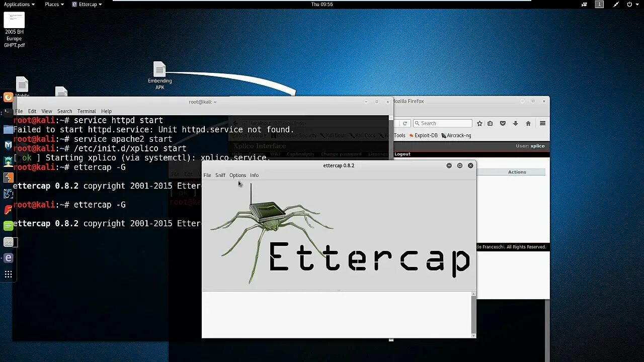Launch Faraday red F dock icon
This screenshot has height=362, width=644.
coord(8,210)
